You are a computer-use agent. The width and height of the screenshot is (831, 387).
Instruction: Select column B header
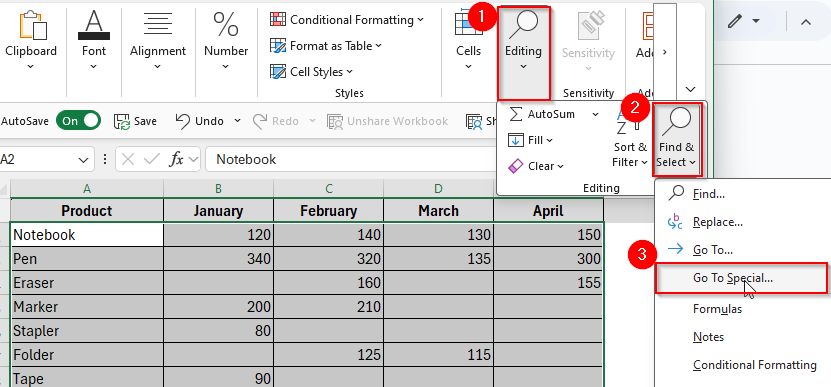tap(218, 188)
